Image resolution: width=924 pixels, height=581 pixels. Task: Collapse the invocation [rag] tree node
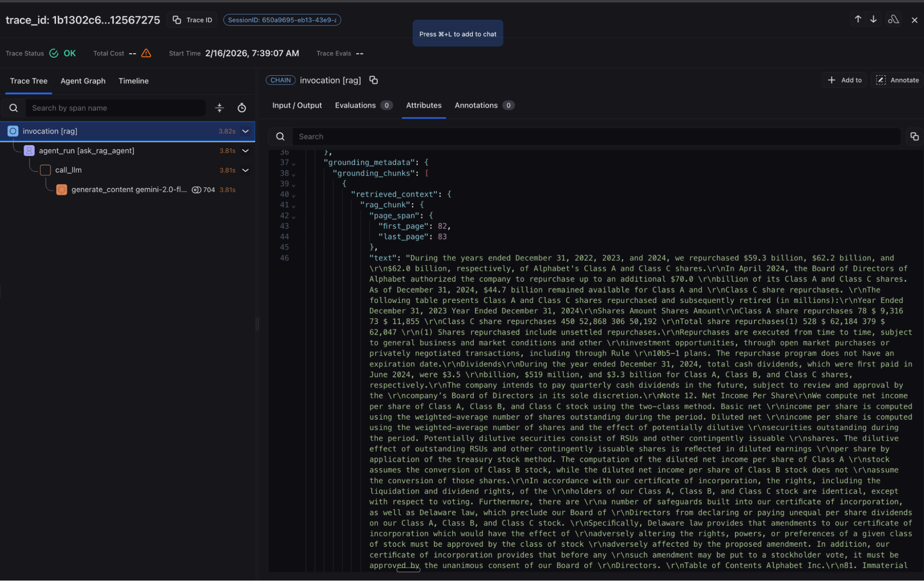click(245, 131)
